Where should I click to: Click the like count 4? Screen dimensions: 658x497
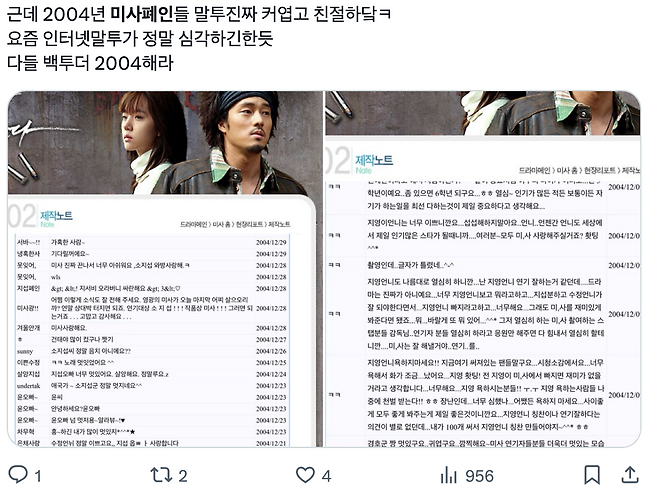[x=326, y=476]
